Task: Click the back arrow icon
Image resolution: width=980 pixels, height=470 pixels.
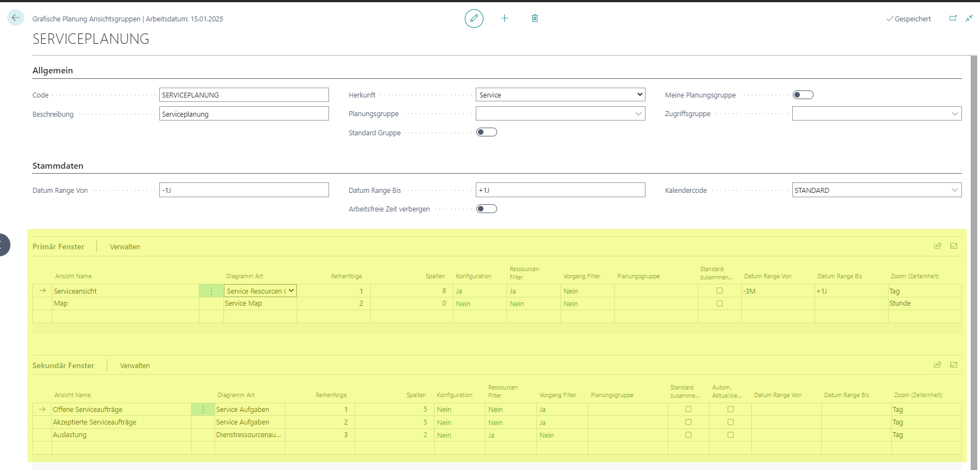Action: (x=15, y=18)
